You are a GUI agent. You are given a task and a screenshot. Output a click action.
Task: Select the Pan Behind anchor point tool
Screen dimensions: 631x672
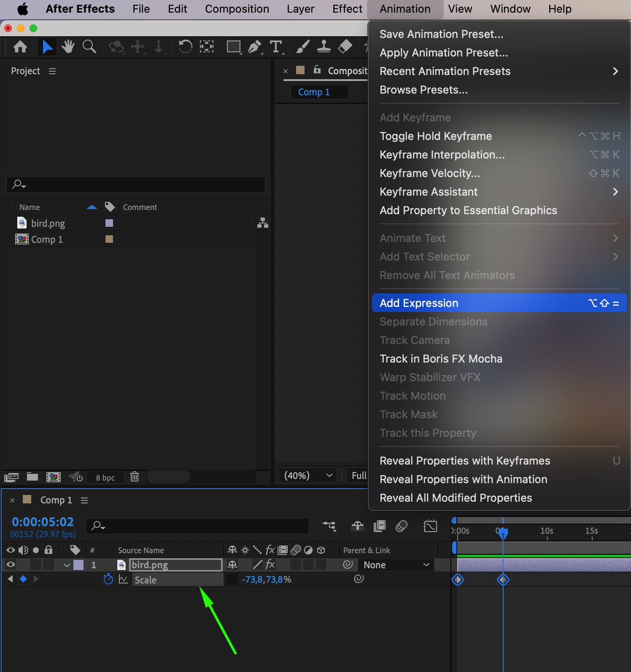pyautogui.click(x=206, y=46)
